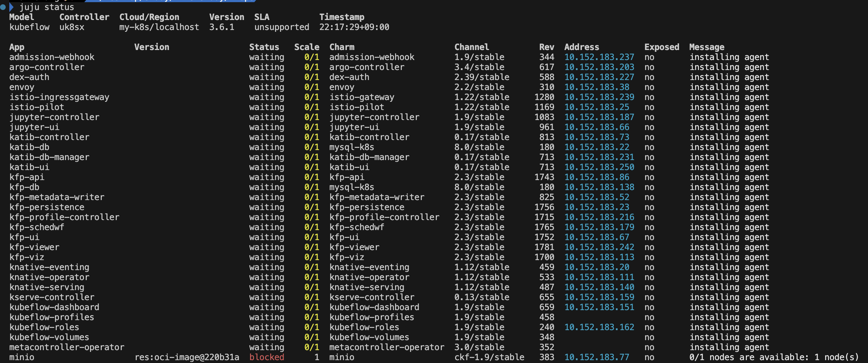This screenshot has height=363, width=868.
Task: Open address link 10.152.183.111
Action: [x=599, y=277]
